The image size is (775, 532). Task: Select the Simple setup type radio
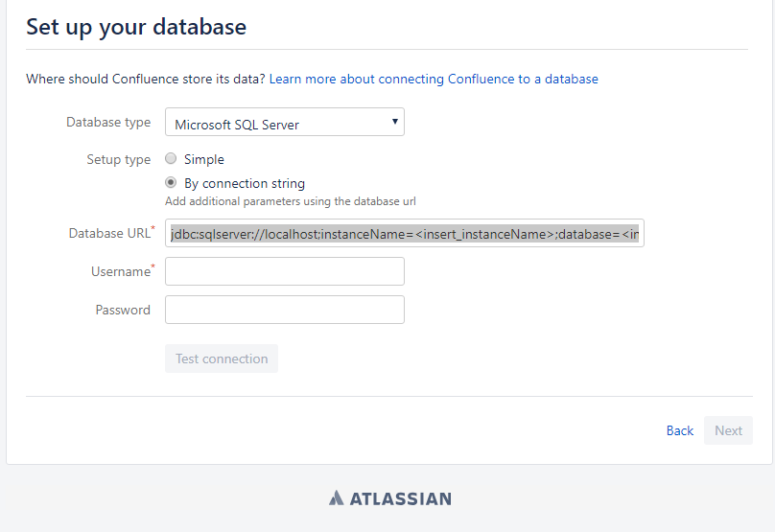point(171,158)
